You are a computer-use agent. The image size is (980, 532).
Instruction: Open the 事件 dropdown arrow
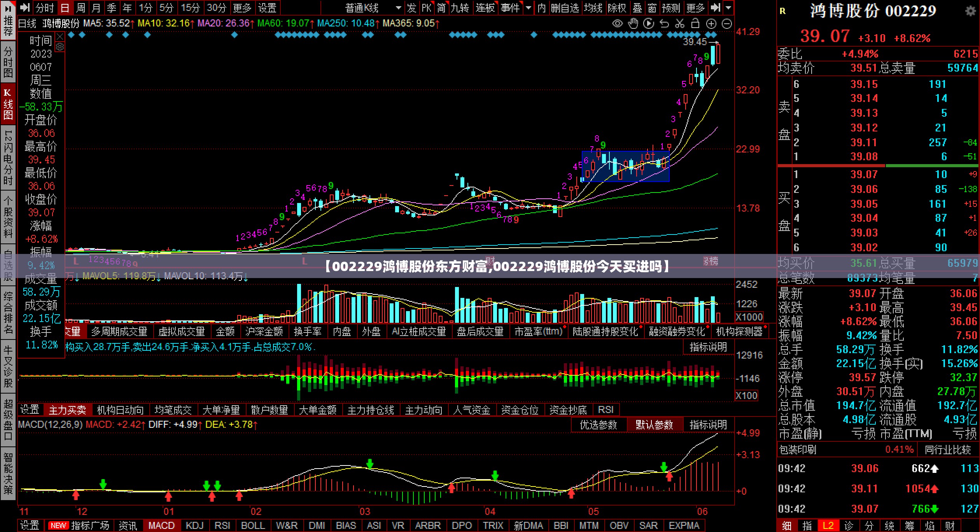[x=528, y=8]
